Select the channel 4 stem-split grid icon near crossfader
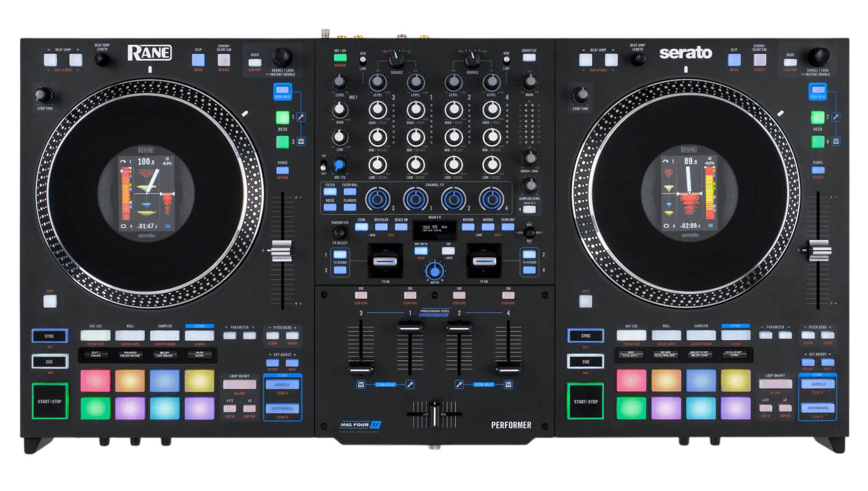Image resolution: width=868 pixels, height=491 pixels. pyautogui.click(x=508, y=385)
